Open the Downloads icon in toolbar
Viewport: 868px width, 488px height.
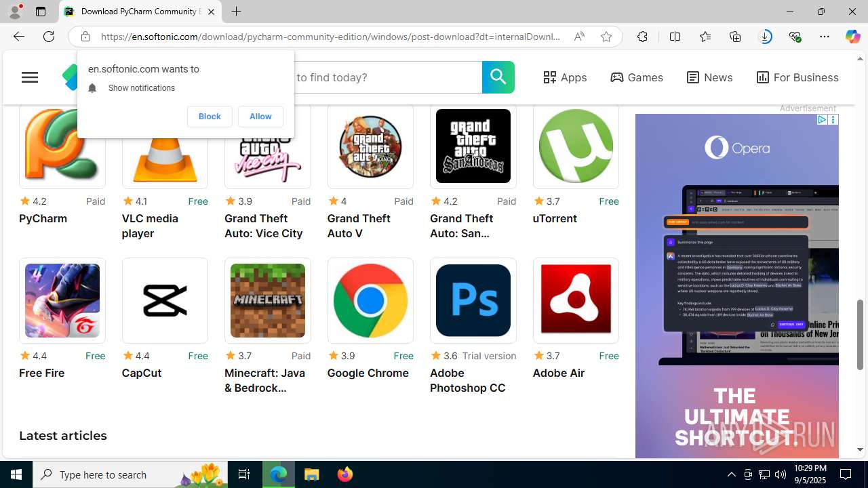[765, 37]
